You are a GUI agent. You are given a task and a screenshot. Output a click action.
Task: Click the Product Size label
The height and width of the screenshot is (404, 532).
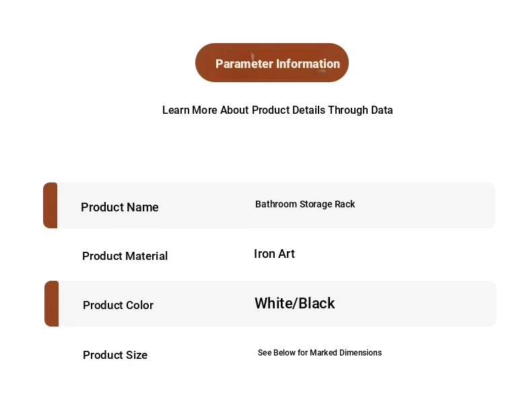pyautogui.click(x=115, y=355)
